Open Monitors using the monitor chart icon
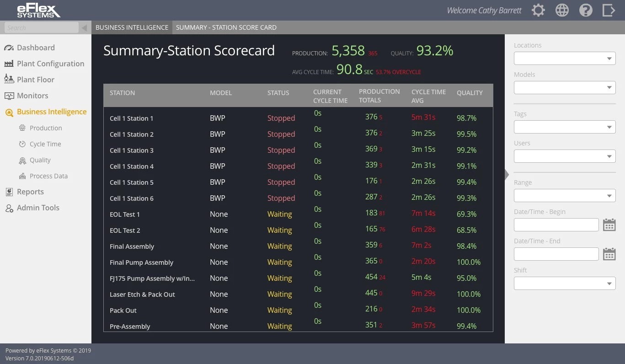The image size is (625, 364). point(9,96)
